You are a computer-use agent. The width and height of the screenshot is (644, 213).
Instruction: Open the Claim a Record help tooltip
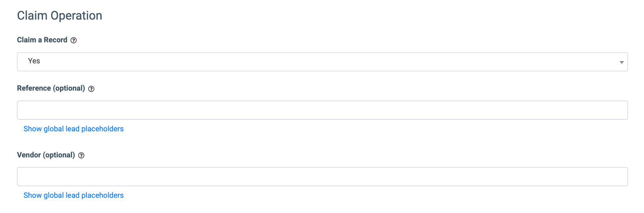(x=74, y=40)
